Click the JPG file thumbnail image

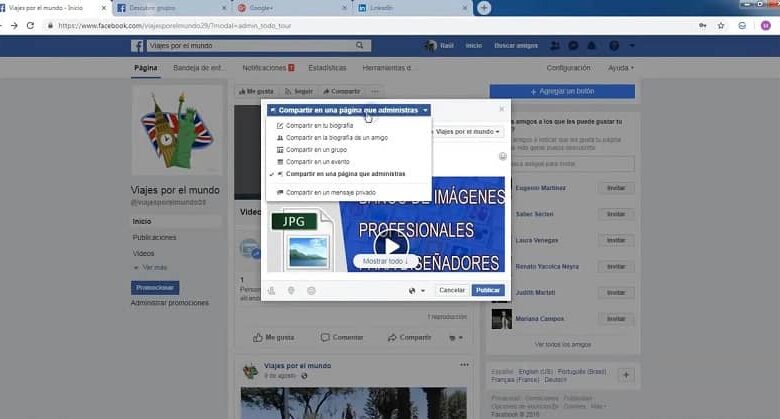[x=301, y=240]
